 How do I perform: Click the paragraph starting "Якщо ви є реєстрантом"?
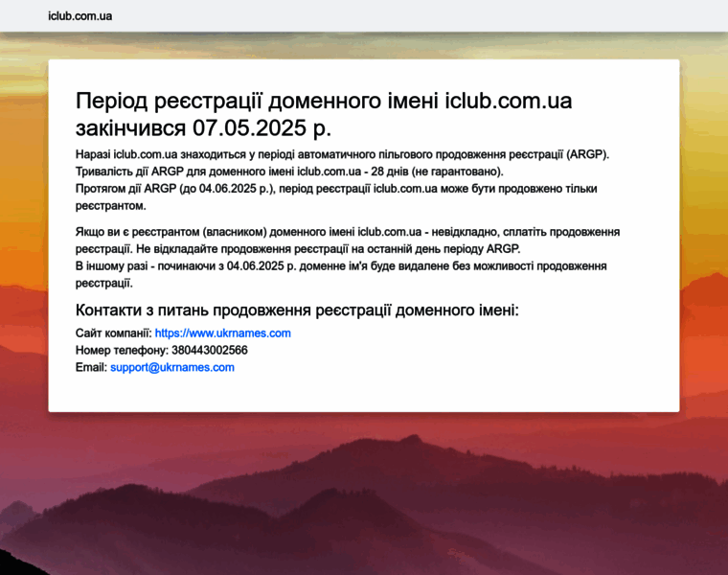pyautogui.click(x=348, y=241)
